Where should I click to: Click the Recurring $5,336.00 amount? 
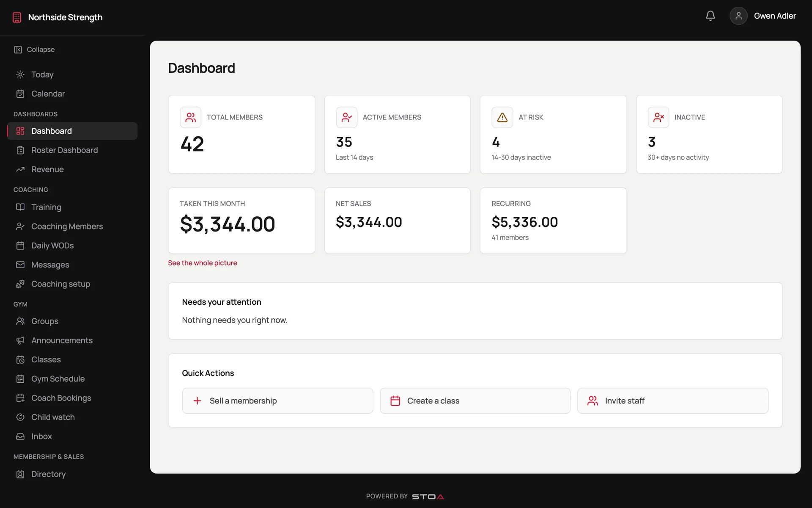(524, 222)
